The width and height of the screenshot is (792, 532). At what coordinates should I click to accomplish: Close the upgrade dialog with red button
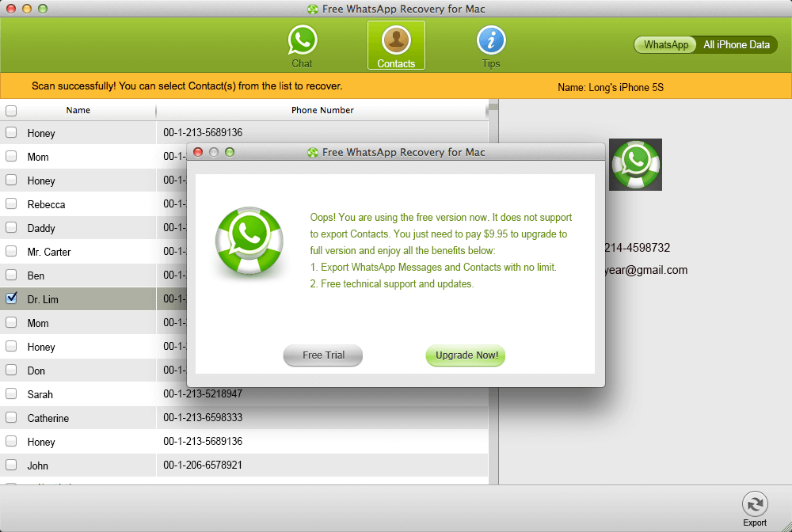(198, 152)
